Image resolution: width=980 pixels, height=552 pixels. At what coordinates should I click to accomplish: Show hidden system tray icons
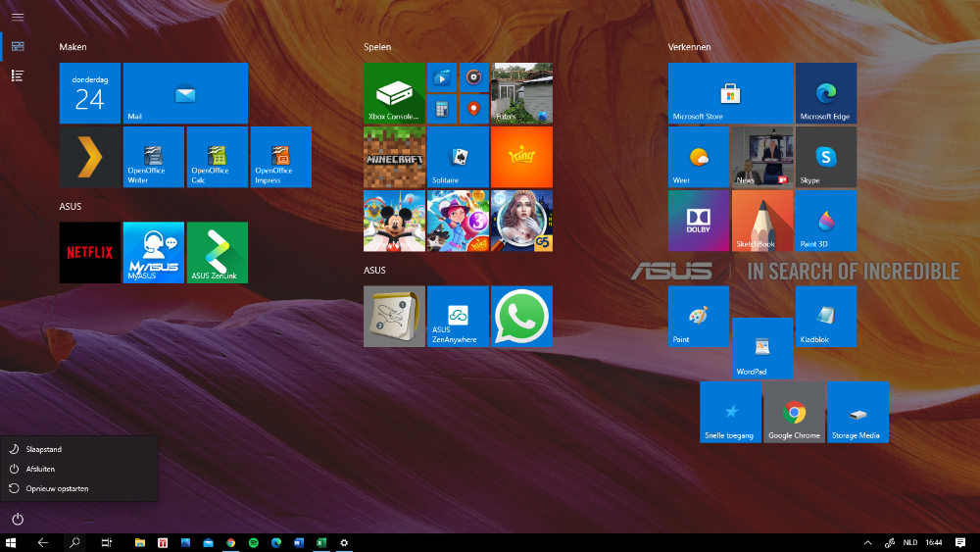tap(867, 542)
